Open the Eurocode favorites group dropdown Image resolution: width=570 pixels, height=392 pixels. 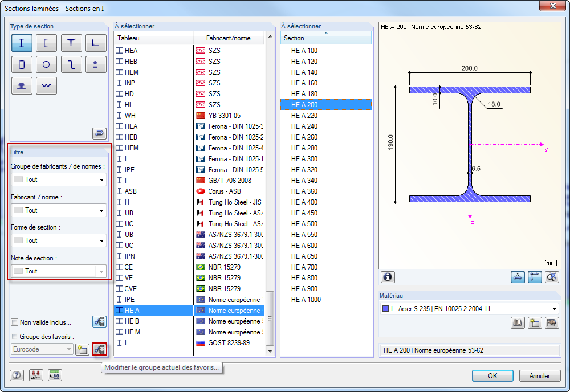point(42,349)
